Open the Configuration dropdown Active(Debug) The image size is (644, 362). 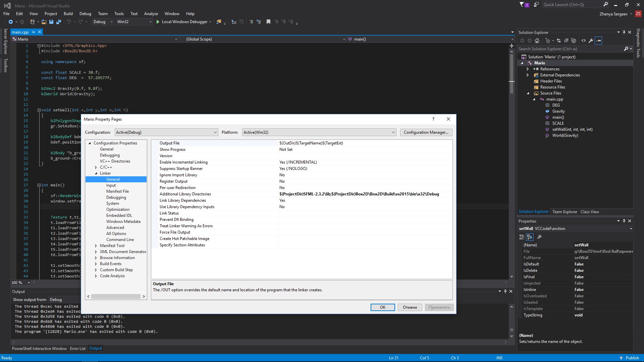[166, 132]
